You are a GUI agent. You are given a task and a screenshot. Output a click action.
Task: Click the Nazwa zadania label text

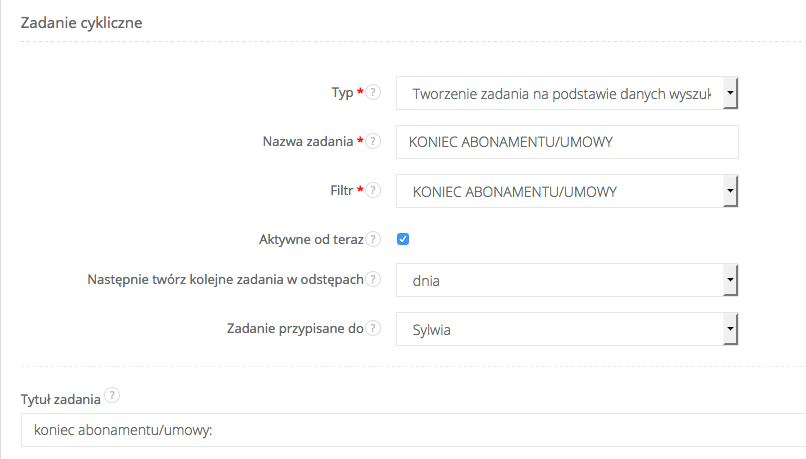pos(300,141)
